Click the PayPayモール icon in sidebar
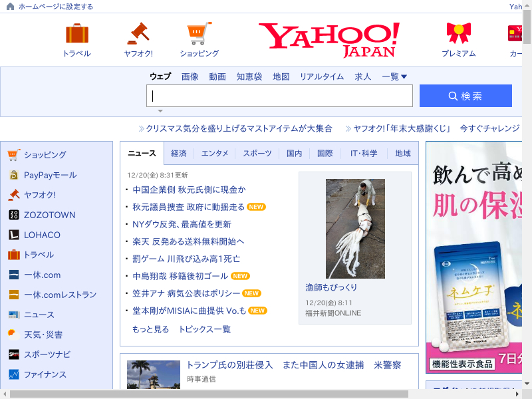This screenshot has height=399, width=532. point(13,175)
